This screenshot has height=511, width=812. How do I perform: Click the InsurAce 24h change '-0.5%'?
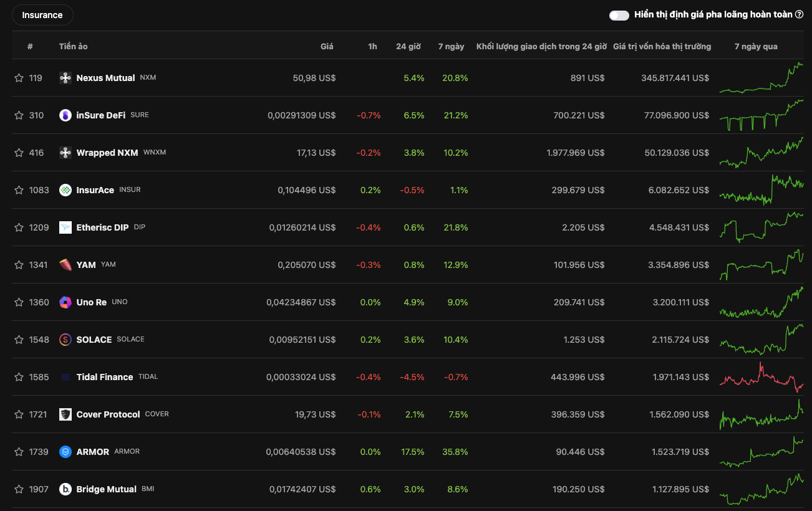pos(412,190)
